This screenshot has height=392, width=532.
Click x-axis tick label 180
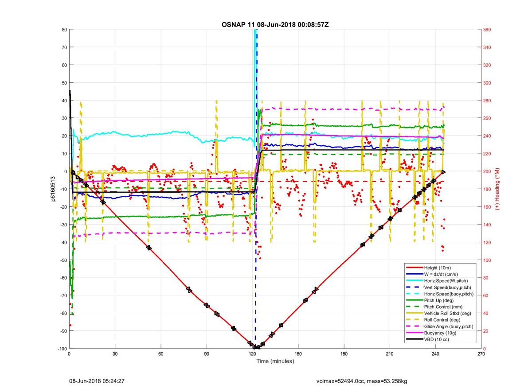[344, 354]
